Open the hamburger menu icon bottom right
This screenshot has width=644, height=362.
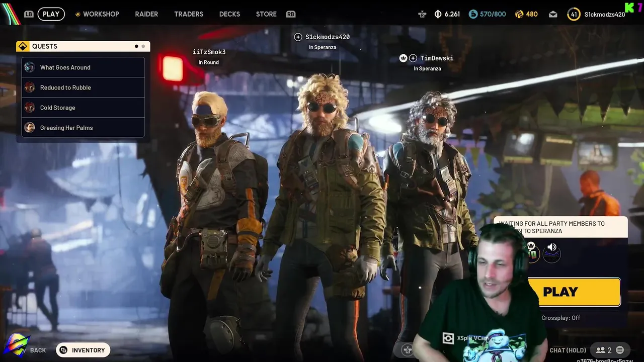coord(620,350)
